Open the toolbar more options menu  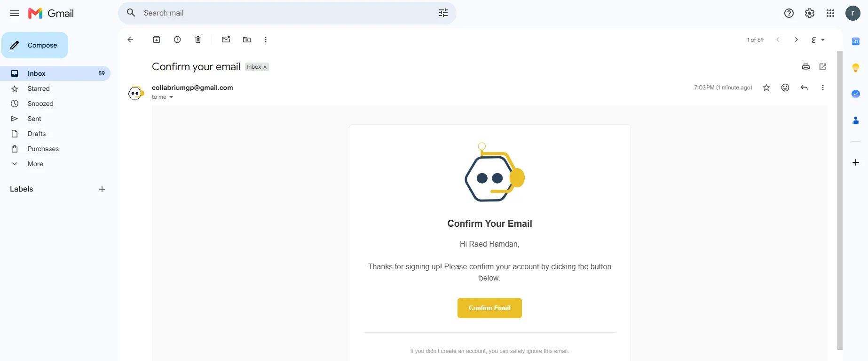pos(266,40)
